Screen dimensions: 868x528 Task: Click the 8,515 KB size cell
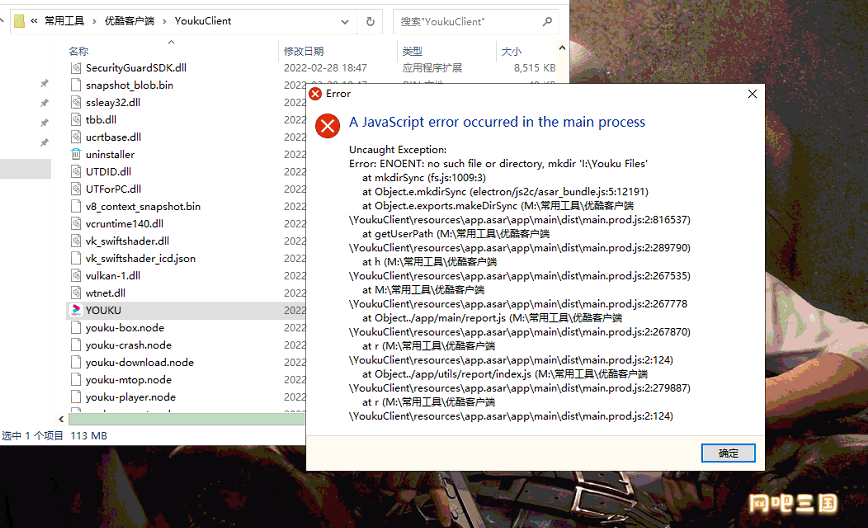[x=534, y=68]
